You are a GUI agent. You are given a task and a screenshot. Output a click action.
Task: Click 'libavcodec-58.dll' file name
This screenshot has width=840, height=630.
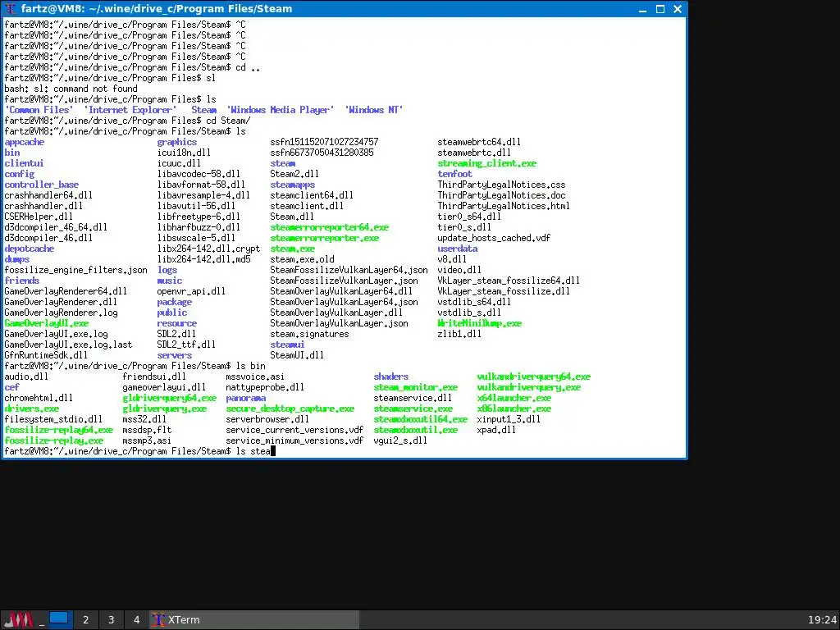pos(199,174)
